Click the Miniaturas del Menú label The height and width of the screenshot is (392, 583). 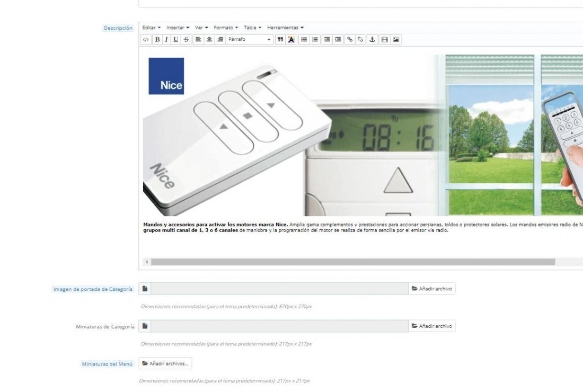(x=107, y=364)
